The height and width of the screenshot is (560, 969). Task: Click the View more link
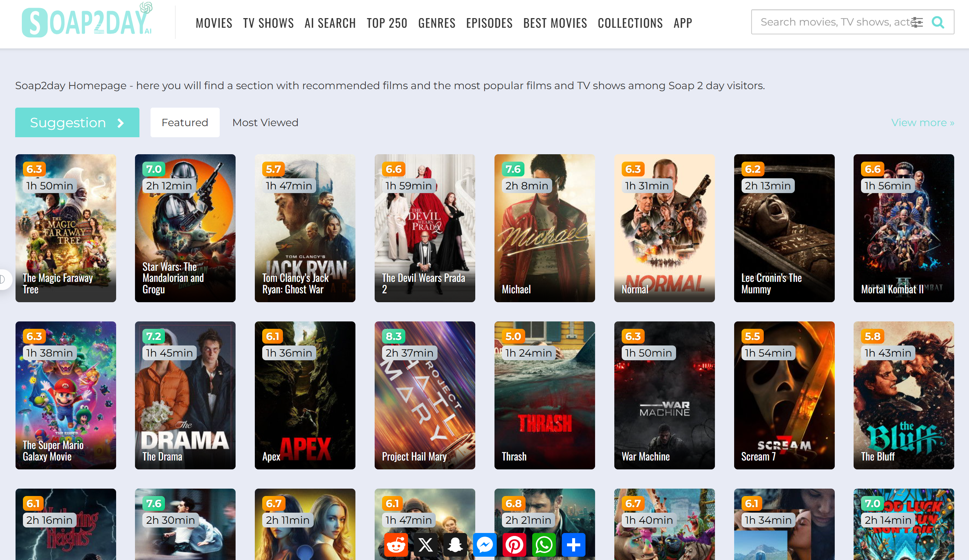[x=923, y=122]
